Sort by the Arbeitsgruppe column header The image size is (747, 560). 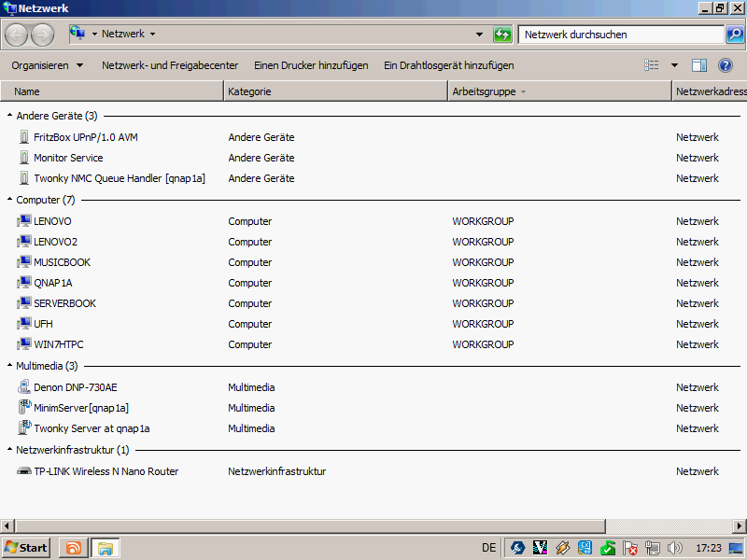click(x=559, y=91)
